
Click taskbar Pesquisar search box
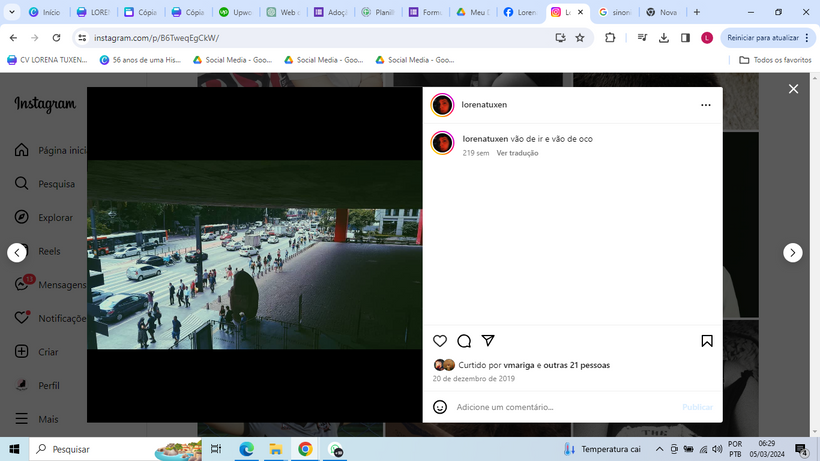point(116,449)
